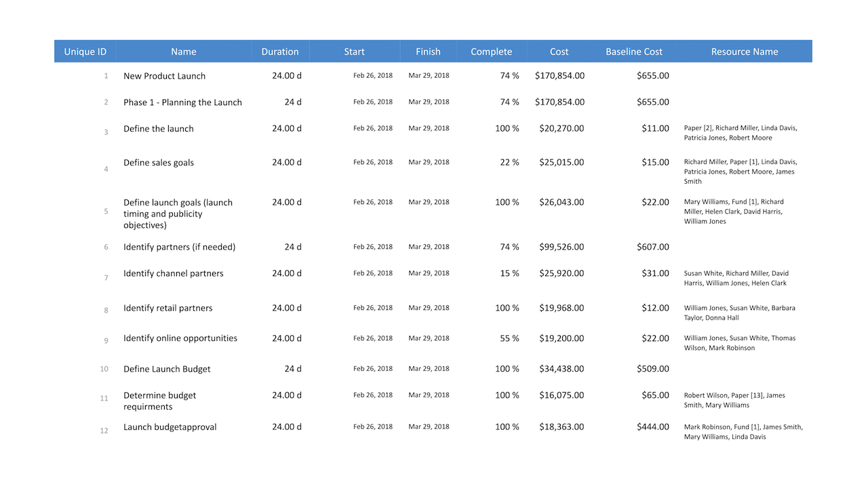The height and width of the screenshot is (487, 868).
Task: Click the Finish column header
Action: tap(428, 52)
